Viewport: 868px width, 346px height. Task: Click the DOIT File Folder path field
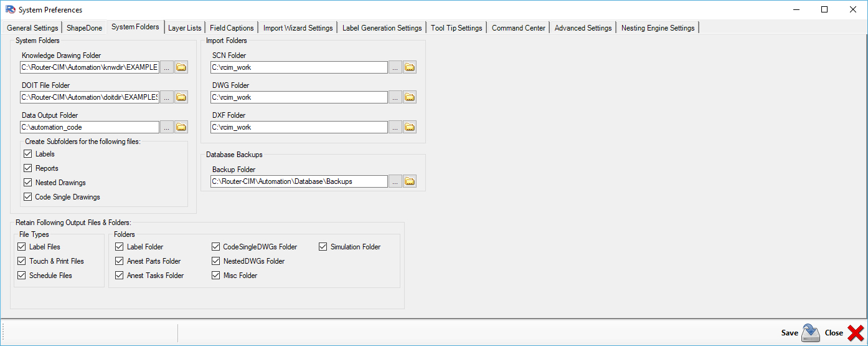click(90, 97)
